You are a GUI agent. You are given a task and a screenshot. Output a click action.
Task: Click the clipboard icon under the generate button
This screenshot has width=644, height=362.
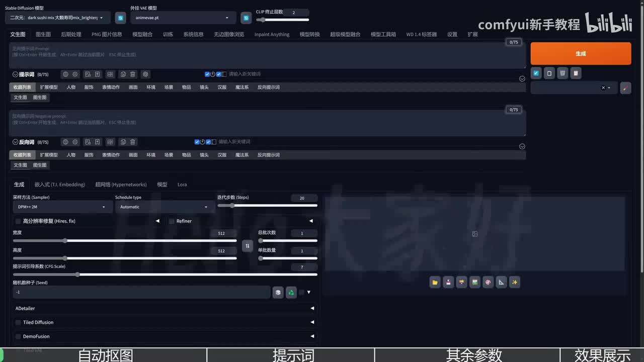pos(576,73)
